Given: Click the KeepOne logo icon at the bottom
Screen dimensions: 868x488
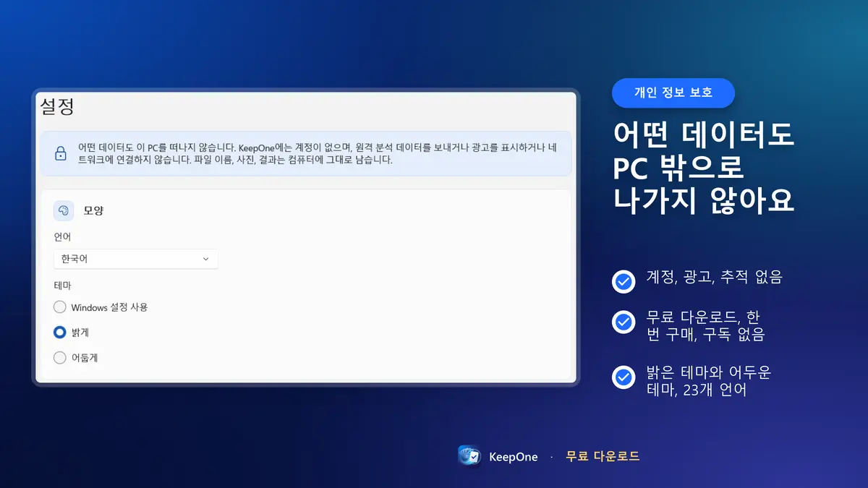Looking at the screenshot, I should pyautogui.click(x=470, y=456).
